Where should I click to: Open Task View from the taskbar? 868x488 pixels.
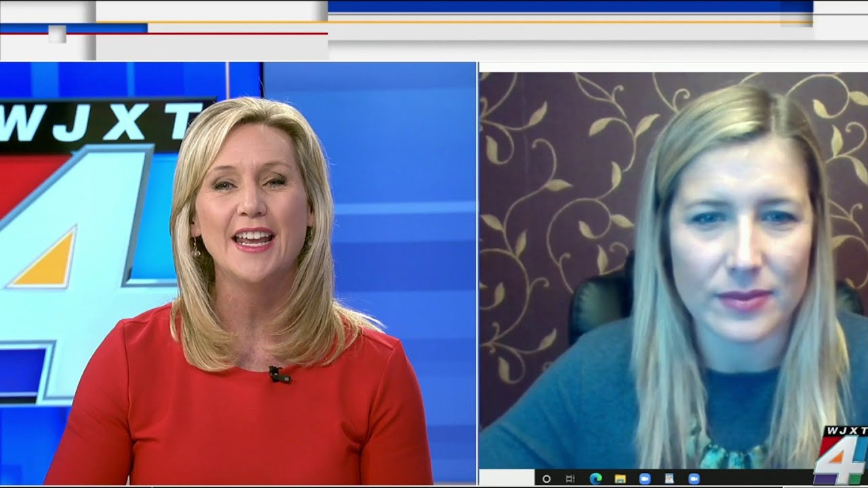pos(570,479)
